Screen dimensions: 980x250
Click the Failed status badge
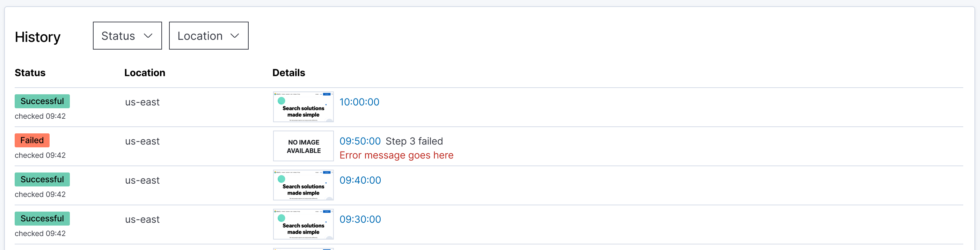pos(32,140)
